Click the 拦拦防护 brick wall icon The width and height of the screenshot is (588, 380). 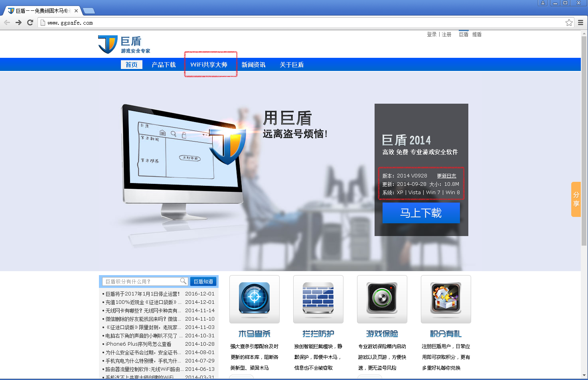coord(318,298)
